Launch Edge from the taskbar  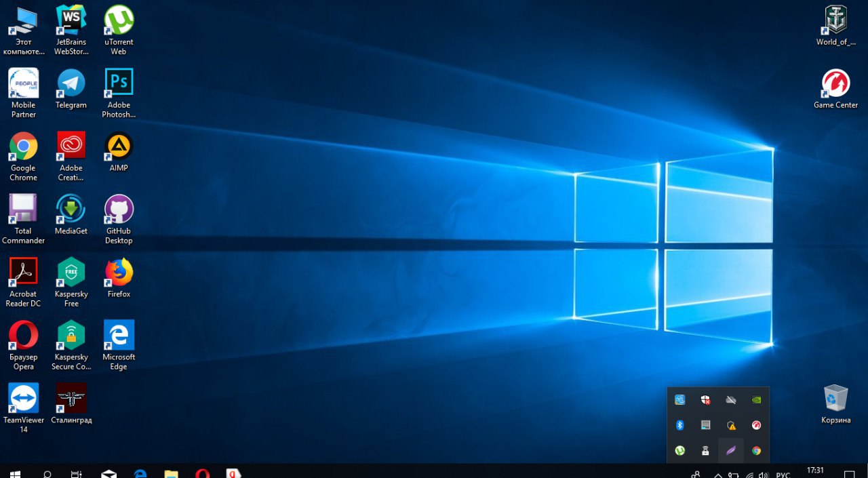pos(140,473)
